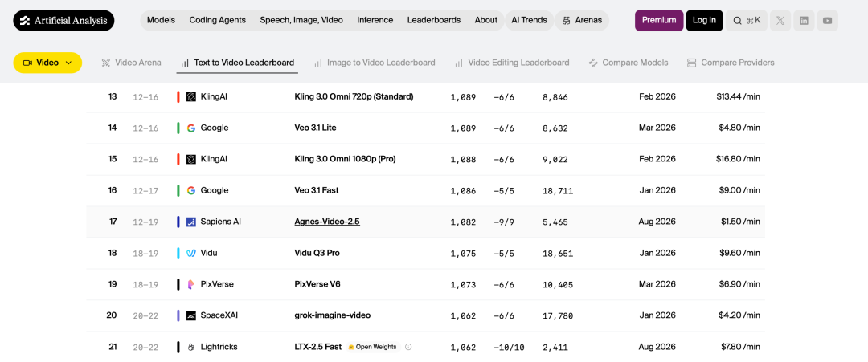Click Google logo in Veo 3.1 Lite row
The width and height of the screenshot is (868, 362).
click(191, 128)
